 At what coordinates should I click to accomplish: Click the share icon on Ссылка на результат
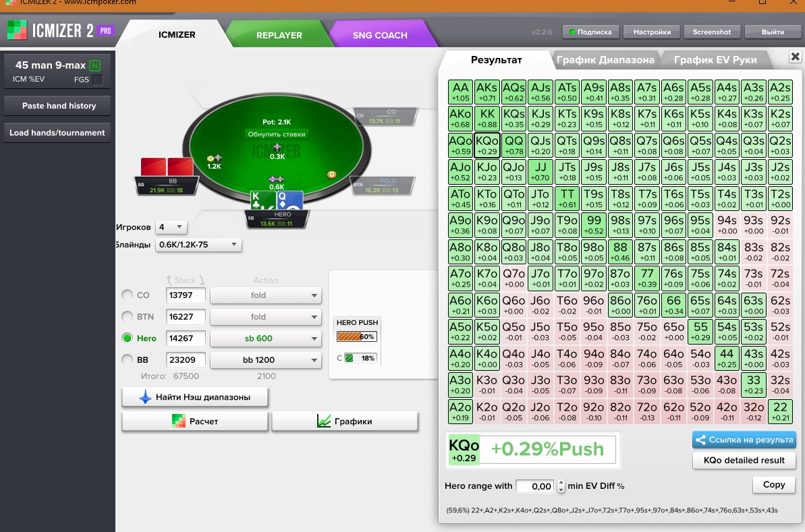[700, 440]
